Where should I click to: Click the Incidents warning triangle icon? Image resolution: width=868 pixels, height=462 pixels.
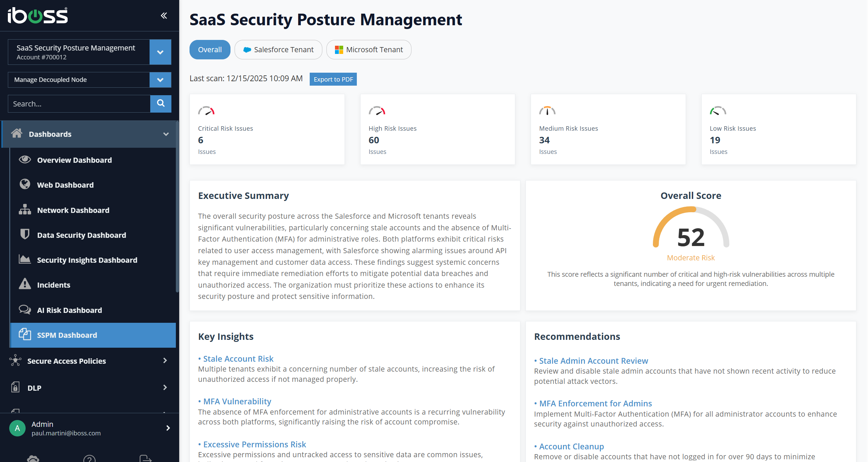tap(25, 285)
